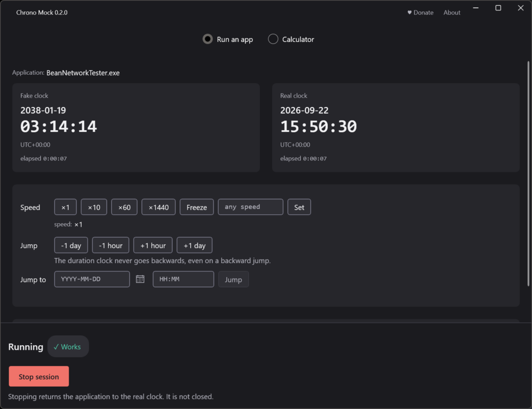Viewport: 532px width, 409px height.
Task: Click the Donate heart link
Action: 420,12
